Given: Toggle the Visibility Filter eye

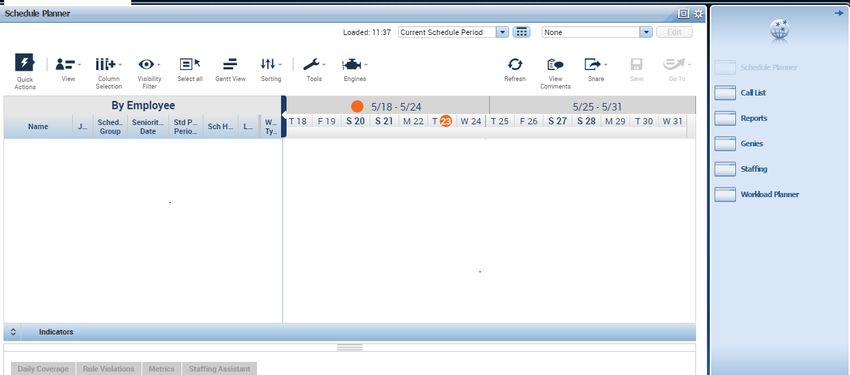Looking at the screenshot, I should [x=146, y=64].
